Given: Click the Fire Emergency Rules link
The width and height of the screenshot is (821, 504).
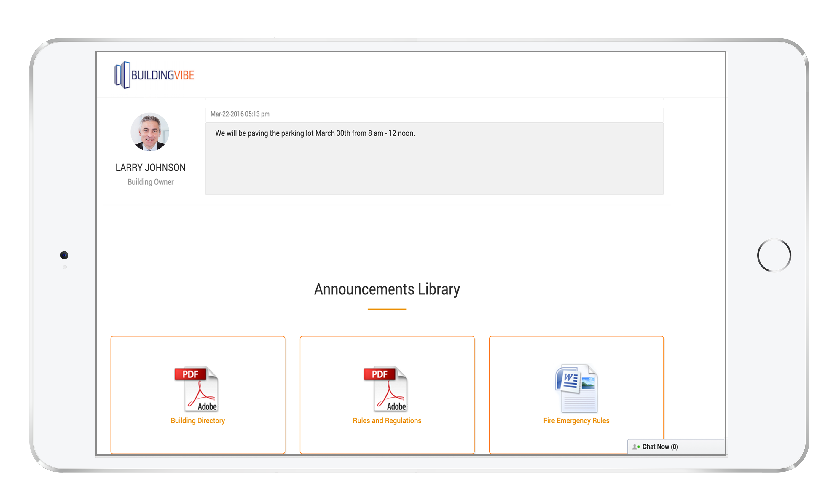Looking at the screenshot, I should coord(576,421).
